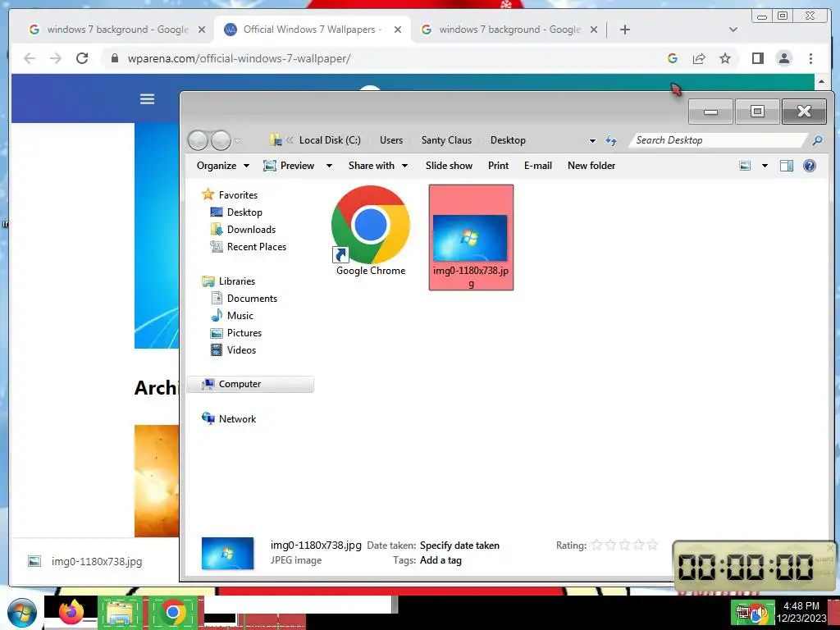
Task: Open Share with dropdown
Action: [377, 166]
